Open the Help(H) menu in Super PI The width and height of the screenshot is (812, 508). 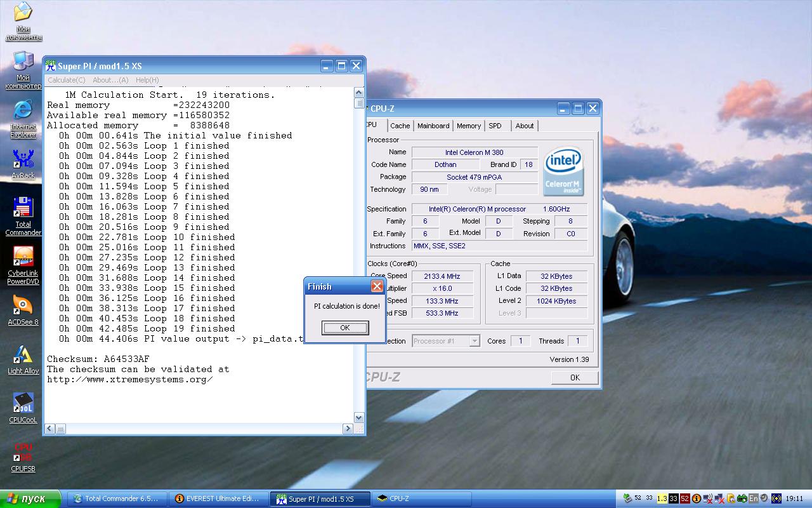[147, 80]
